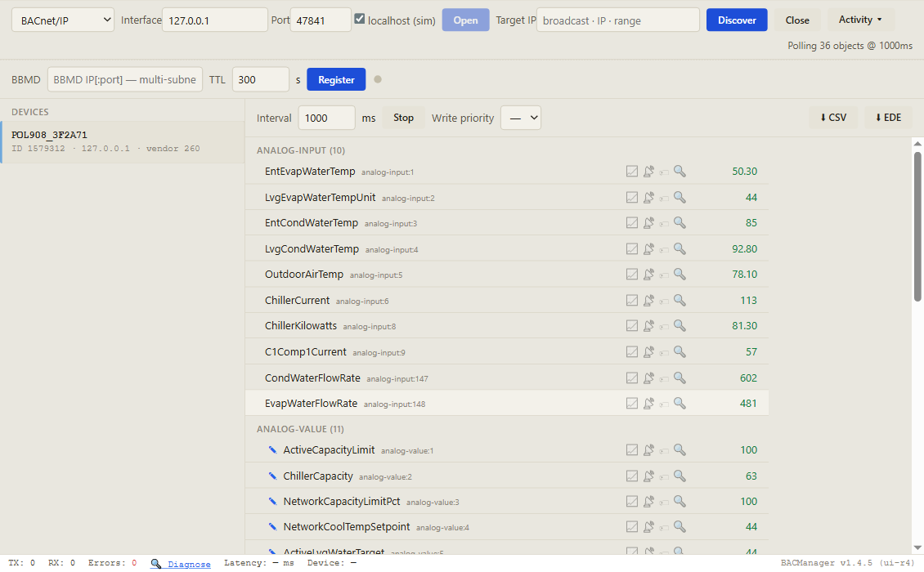
Task: Open trend chart for OutdoorAirTemp
Action: 632,274
